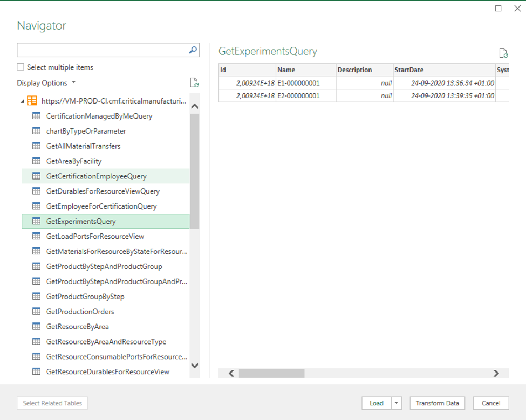Click into the Navigator search field
This screenshot has height=420, width=526.
pos(103,50)
